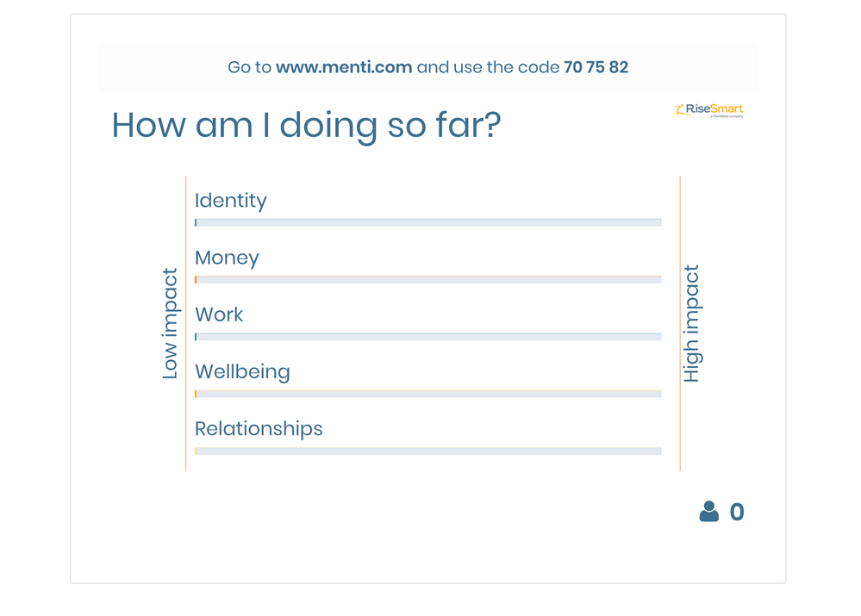Screen dimensions: 861x616
Task: Click the Low impact axis label
Action: [x=171, y=324]
